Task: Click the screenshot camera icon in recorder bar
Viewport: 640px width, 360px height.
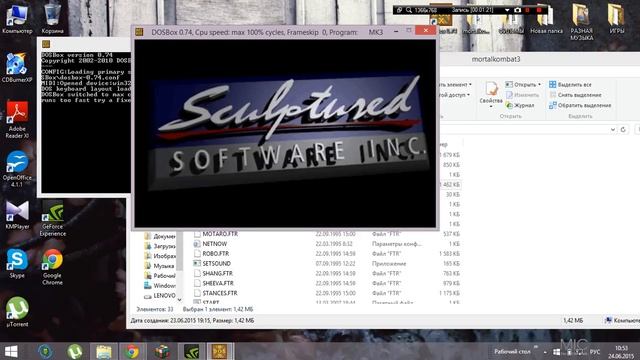Action: 518,10
